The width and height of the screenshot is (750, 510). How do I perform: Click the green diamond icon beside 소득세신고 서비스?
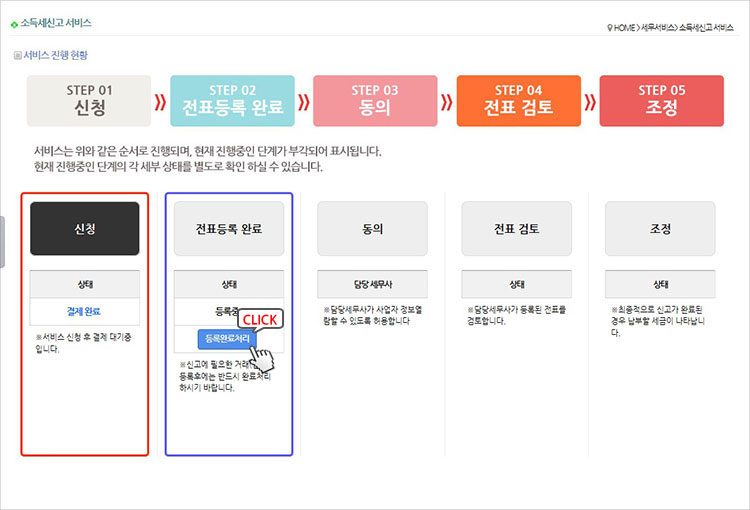pos(14,22)
